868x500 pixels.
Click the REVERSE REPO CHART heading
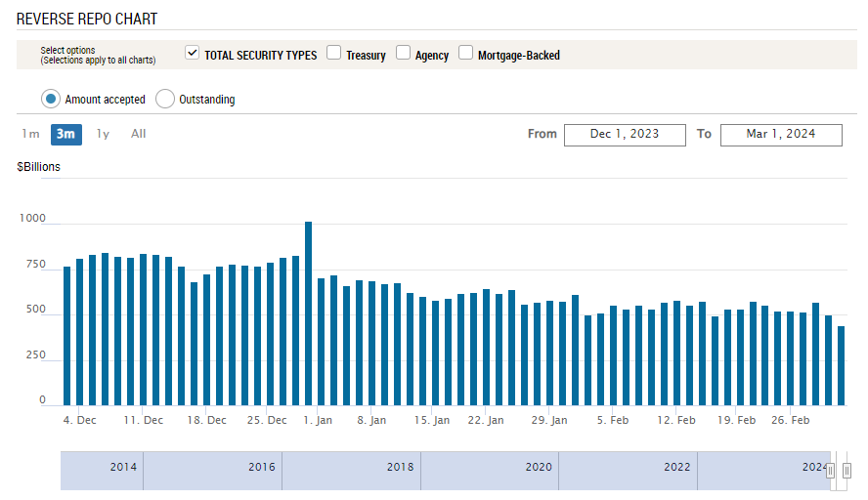coord(87,19)
